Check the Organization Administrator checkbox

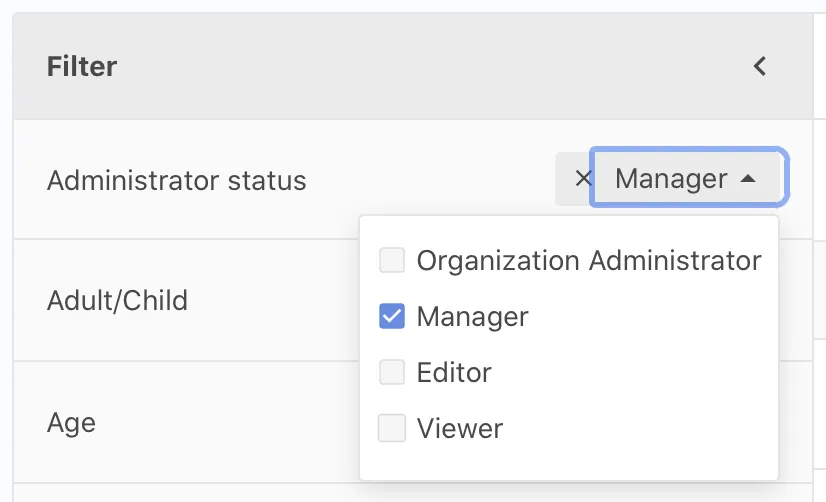(392, 261)
